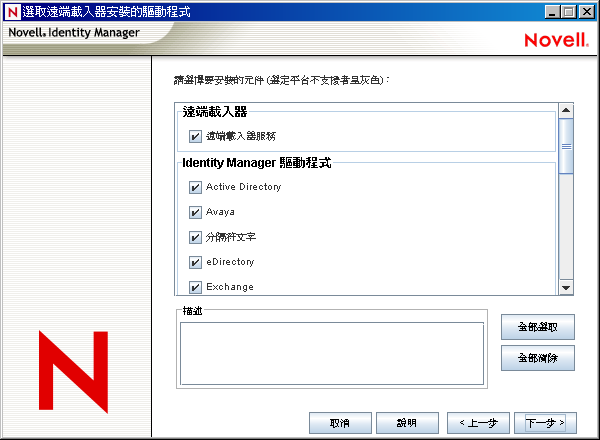Click the 全部選取 select all button
The height and width of the screenshot is (440, 600).
tap(538, 327)
